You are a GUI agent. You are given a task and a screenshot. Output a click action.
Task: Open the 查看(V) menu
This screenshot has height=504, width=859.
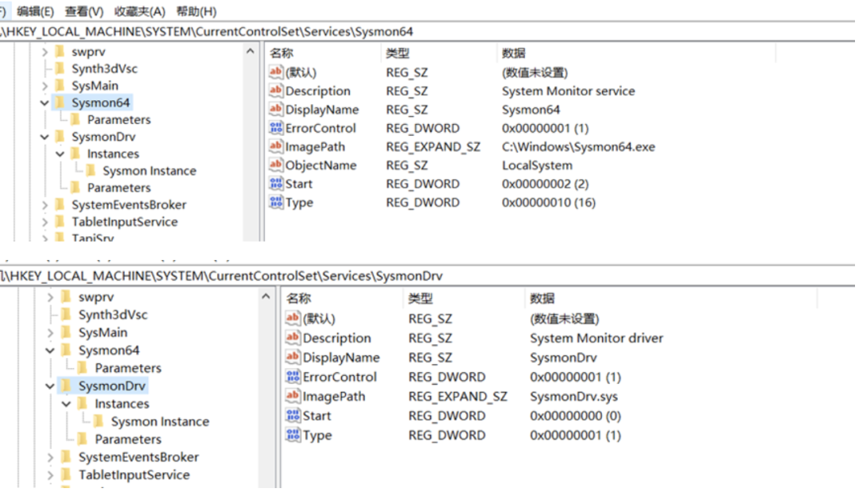(x=84, y=11)
